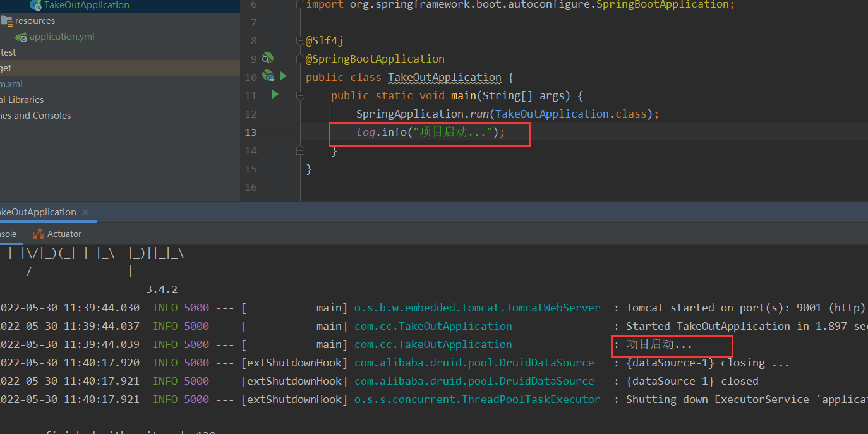Close the TakeOutApplication run tab

(x=86, y=212)
